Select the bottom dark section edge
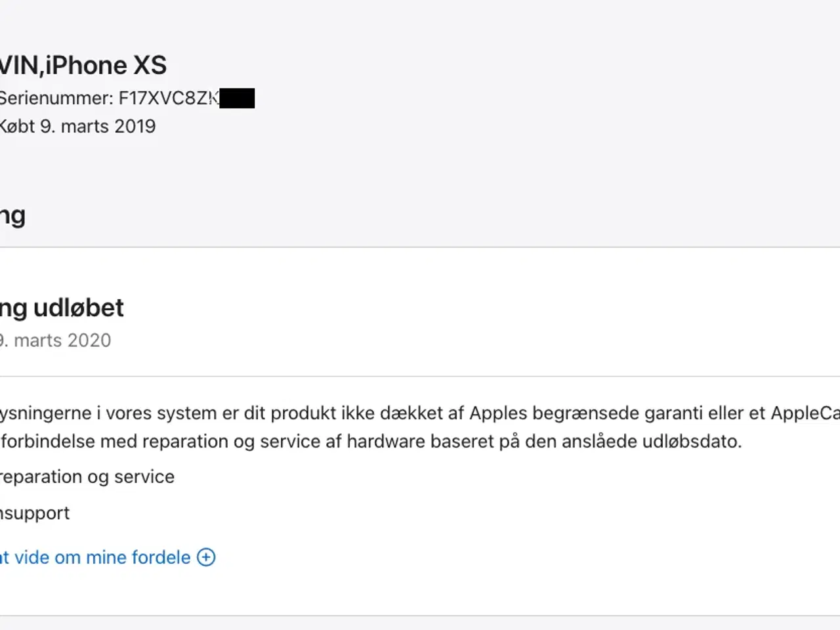Viewport: 840px width, 630px height. (x=420, y=620)
